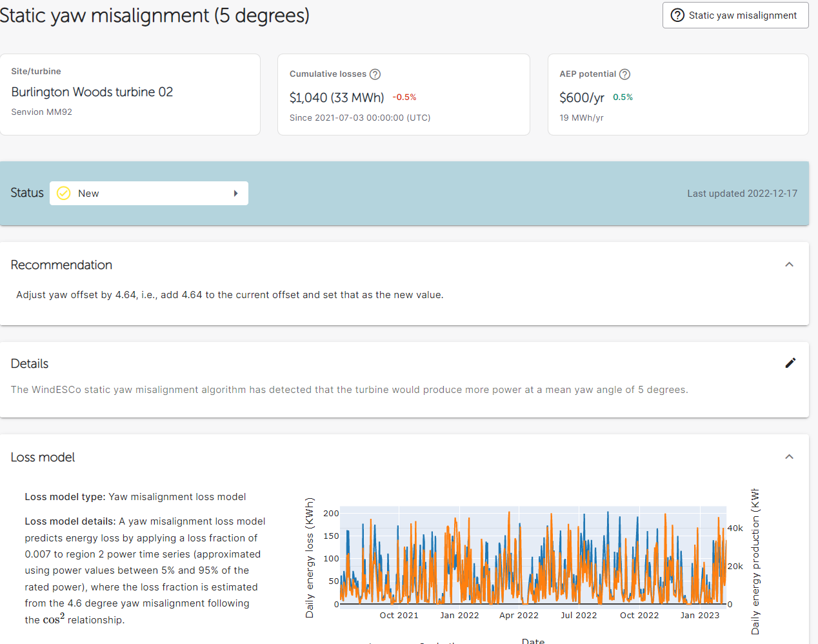Click the WindESCo algorithm details description

(349, 390)
